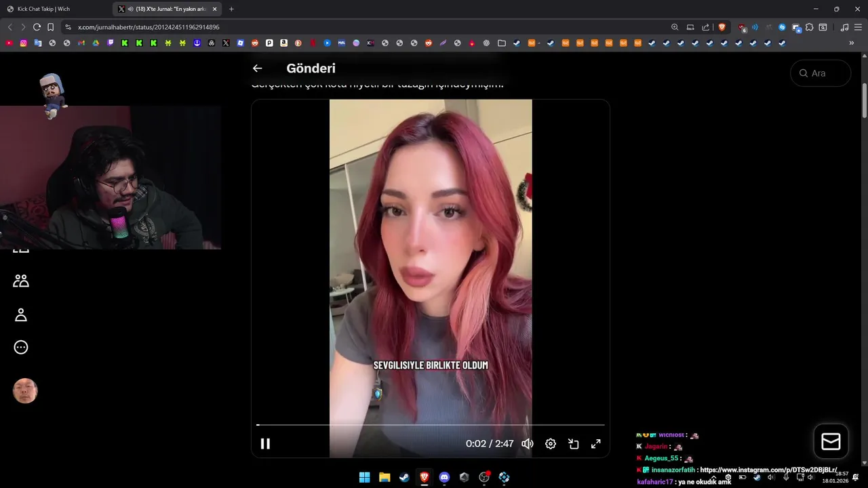Click username Jagarin in chat
Viewport: 868px width, 488px height.
pyautogui.click(x=656, y=447)
